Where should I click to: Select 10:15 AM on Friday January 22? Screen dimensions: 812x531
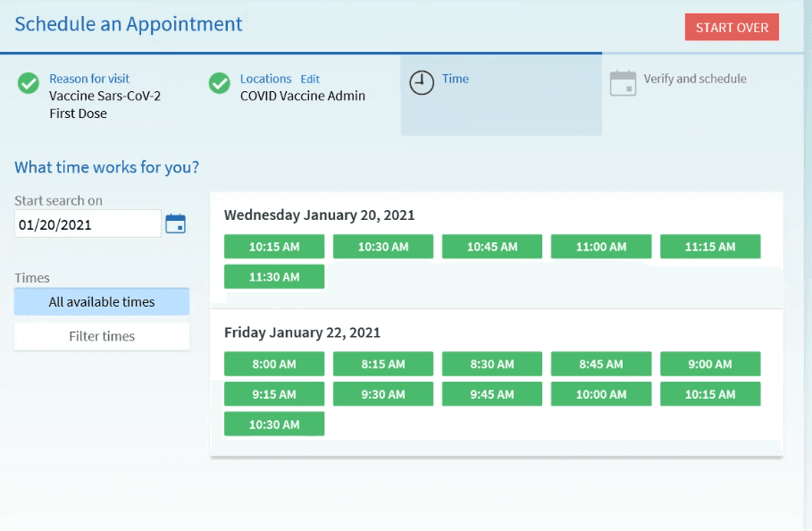[710, 393]
